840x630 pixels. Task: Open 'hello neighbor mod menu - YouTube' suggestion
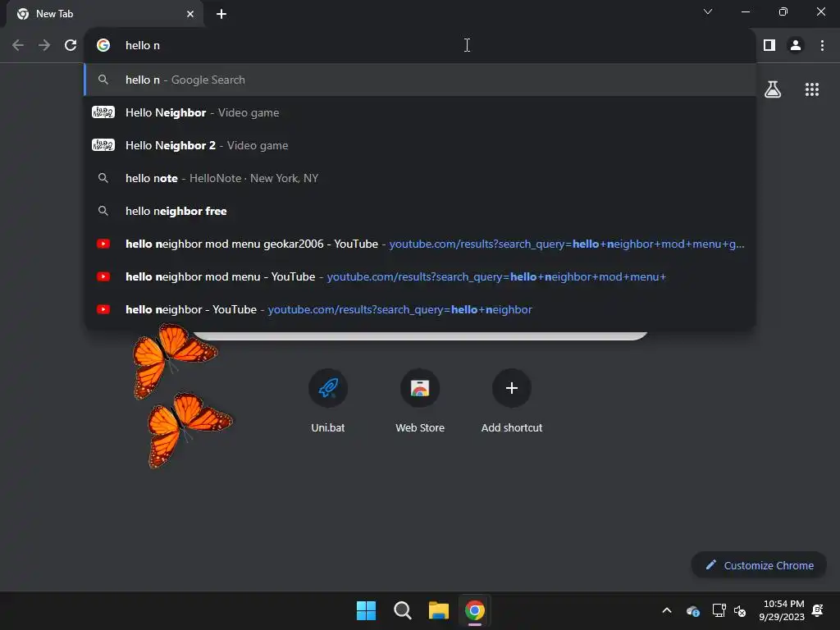pyautogui.click(x=420, y=276)
